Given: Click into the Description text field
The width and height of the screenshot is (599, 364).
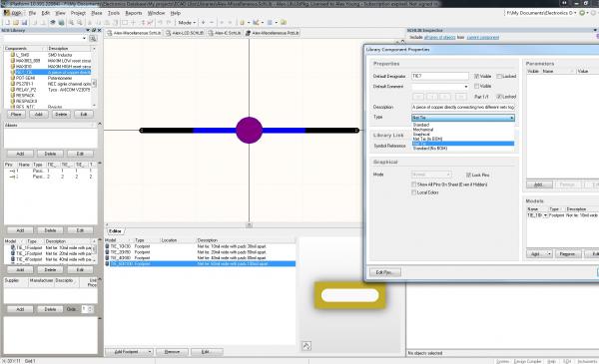Looking at the screenshot, I should (463, 108).
